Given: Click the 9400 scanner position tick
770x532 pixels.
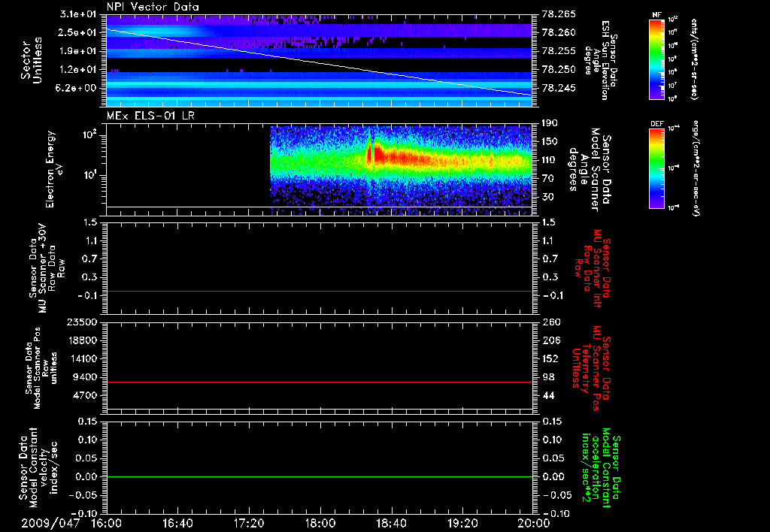Looking at the screenshot, I should point(84,377).
